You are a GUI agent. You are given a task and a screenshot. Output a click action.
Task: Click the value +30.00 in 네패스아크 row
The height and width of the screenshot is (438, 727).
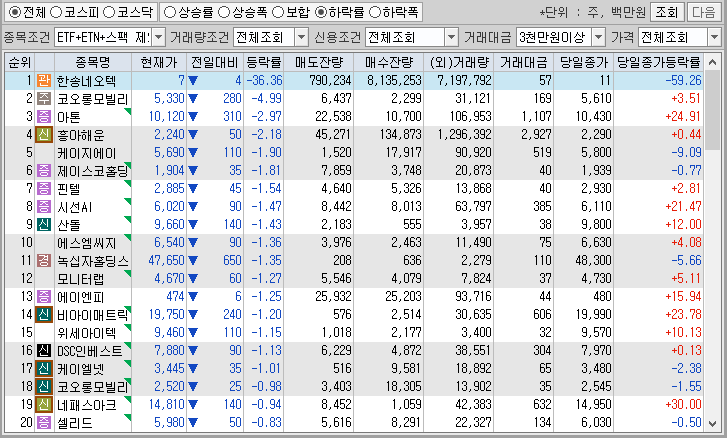683,405
